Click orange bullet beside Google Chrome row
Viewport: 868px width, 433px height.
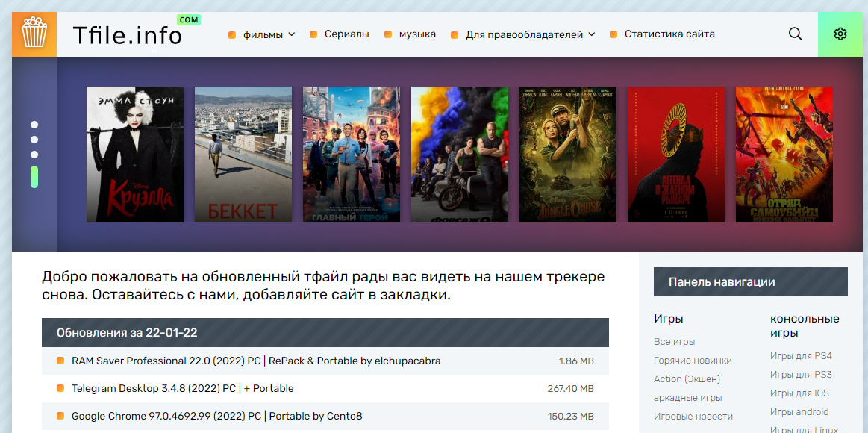[60, 416]
